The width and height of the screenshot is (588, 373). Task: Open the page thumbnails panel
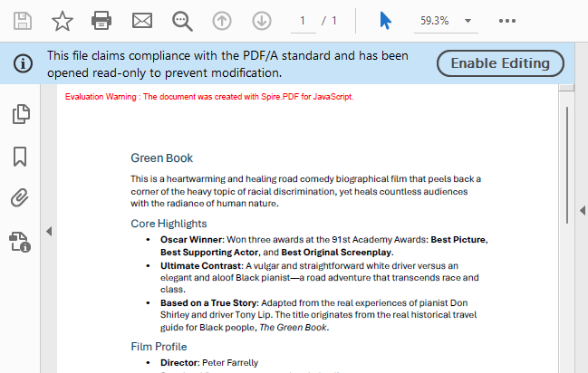21,114
